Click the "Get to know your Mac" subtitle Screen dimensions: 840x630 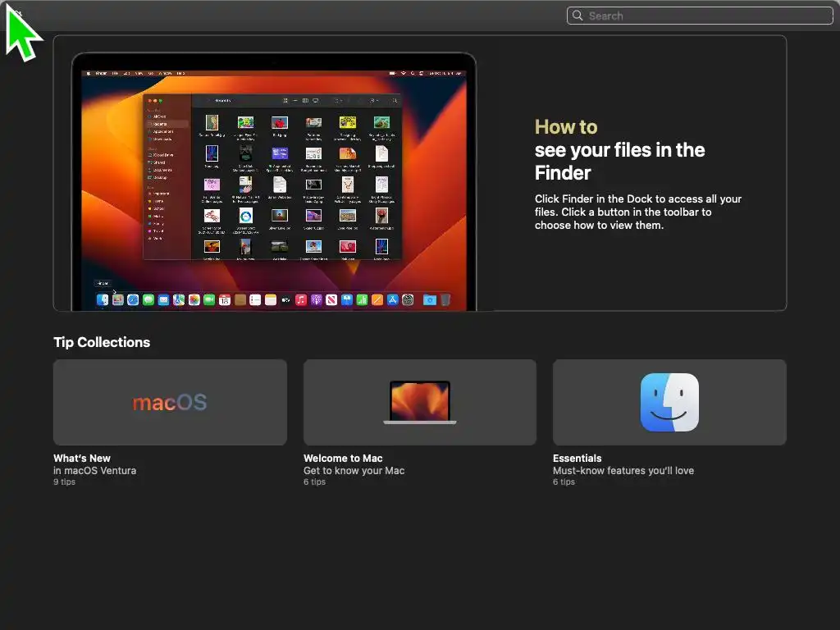pyautogui.click(x=354, y=470)
